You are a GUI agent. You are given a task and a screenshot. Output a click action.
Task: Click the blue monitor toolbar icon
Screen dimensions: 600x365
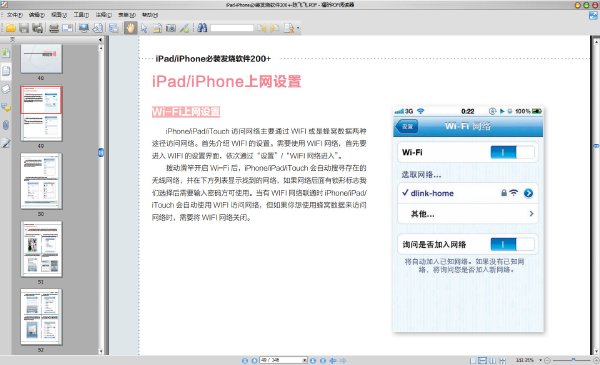click(x=84, y=28)
